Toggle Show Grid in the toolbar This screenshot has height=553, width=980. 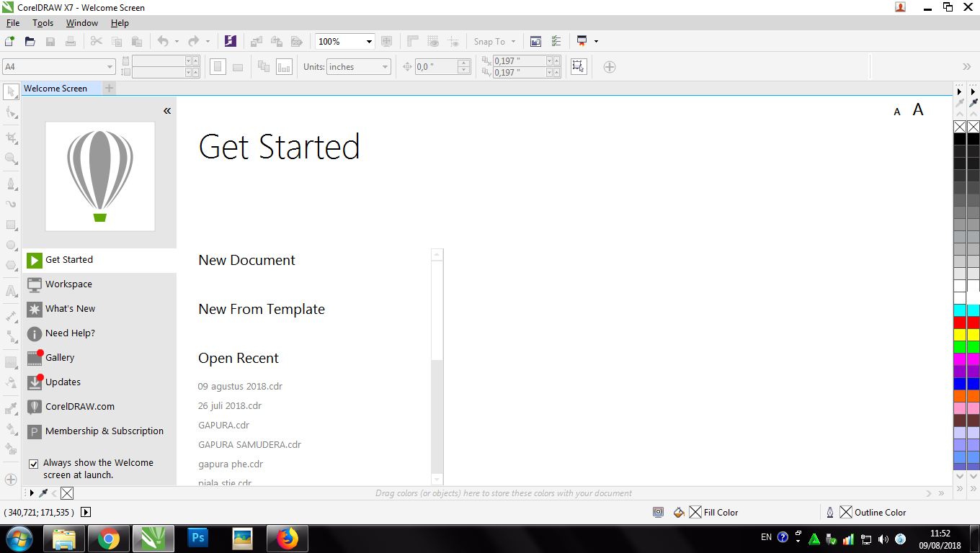coord(433,41)
